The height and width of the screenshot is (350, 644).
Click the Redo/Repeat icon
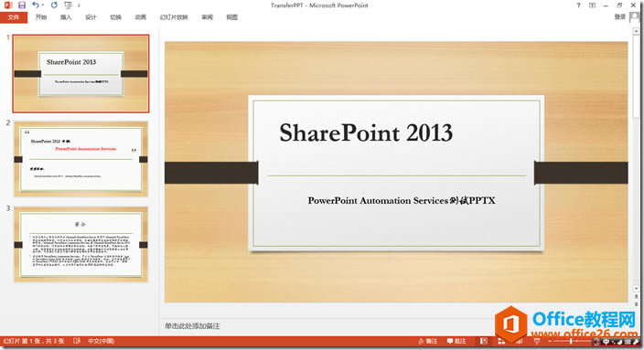[54, 5]
